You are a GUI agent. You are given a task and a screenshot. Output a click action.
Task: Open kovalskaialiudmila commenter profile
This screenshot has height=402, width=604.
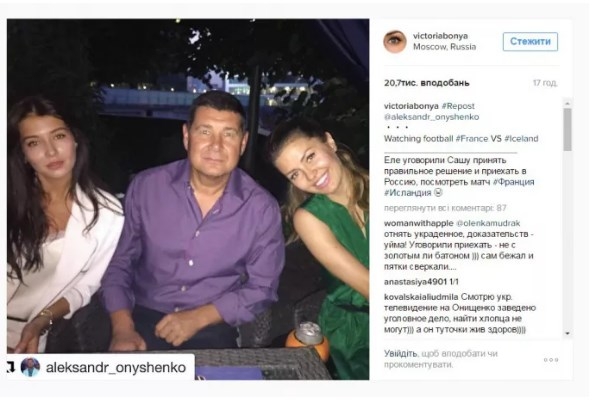421,297
